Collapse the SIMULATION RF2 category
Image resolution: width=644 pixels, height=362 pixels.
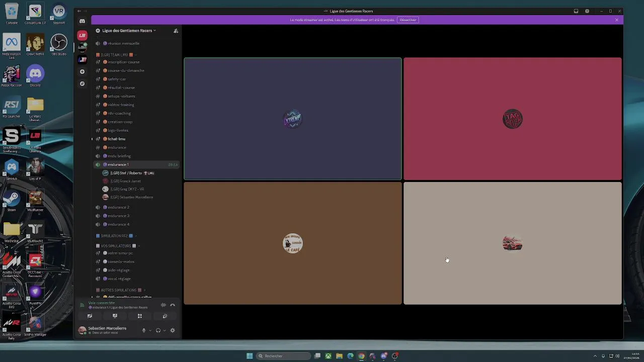[117, 236]
